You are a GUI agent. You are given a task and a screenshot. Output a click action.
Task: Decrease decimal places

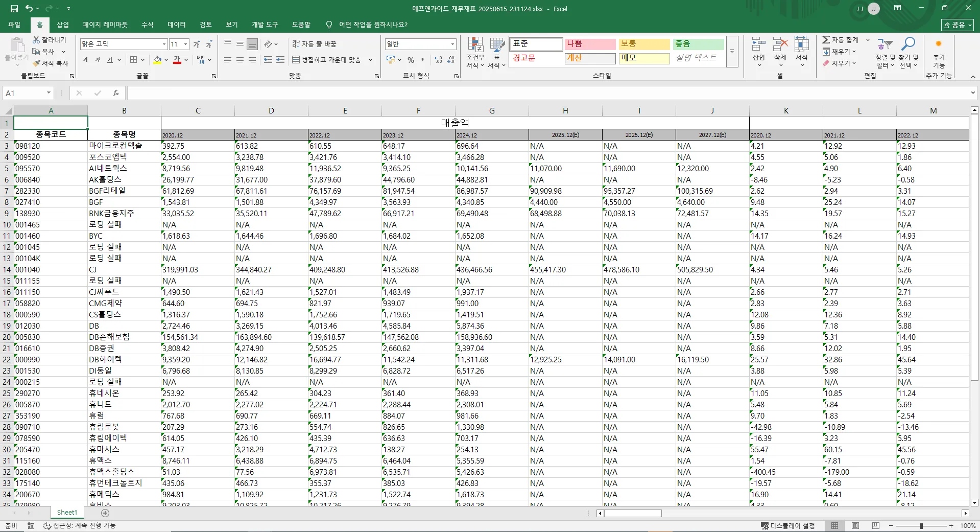(451, 60)
